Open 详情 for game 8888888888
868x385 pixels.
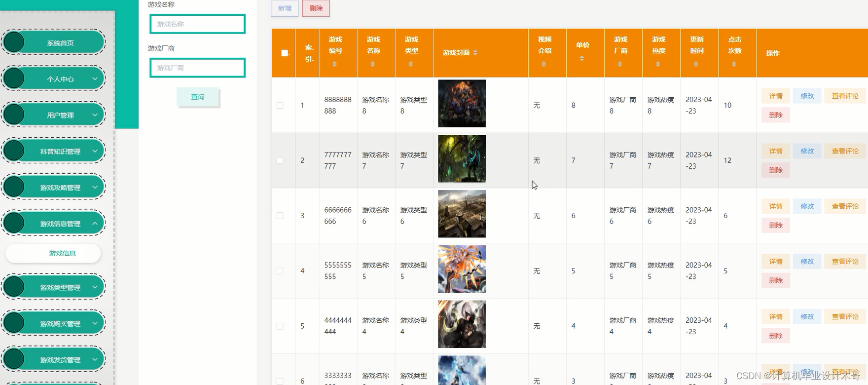(x=776, y=96)
